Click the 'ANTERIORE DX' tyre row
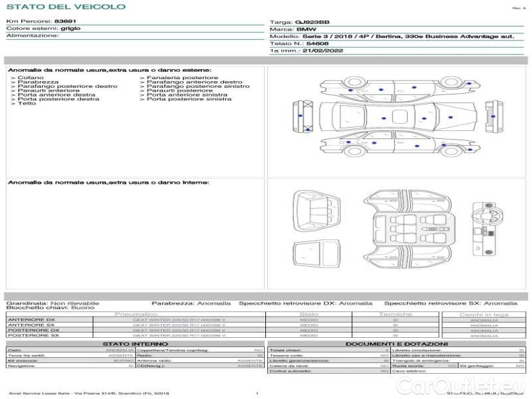Image resolution: width=532 pixels, height=399 pixels. (x=33, y=319)
